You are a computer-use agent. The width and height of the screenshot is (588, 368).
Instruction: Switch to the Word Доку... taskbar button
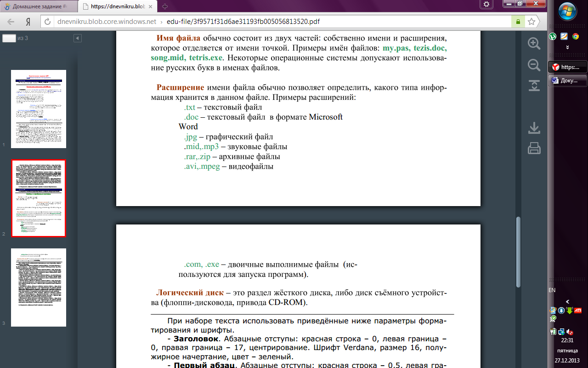coord(568,80)
